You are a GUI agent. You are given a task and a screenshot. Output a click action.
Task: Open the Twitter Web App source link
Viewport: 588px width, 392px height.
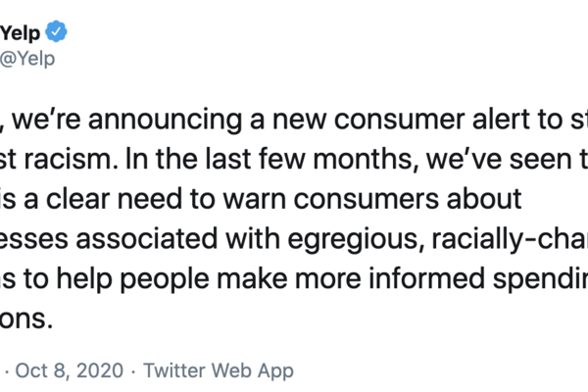218,371
